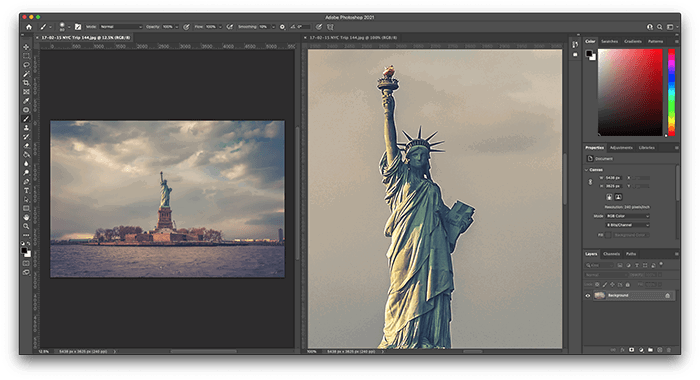Switch to the Libraries tab
The height and width of the screenshot is (380, 700).
pos(646,147)
